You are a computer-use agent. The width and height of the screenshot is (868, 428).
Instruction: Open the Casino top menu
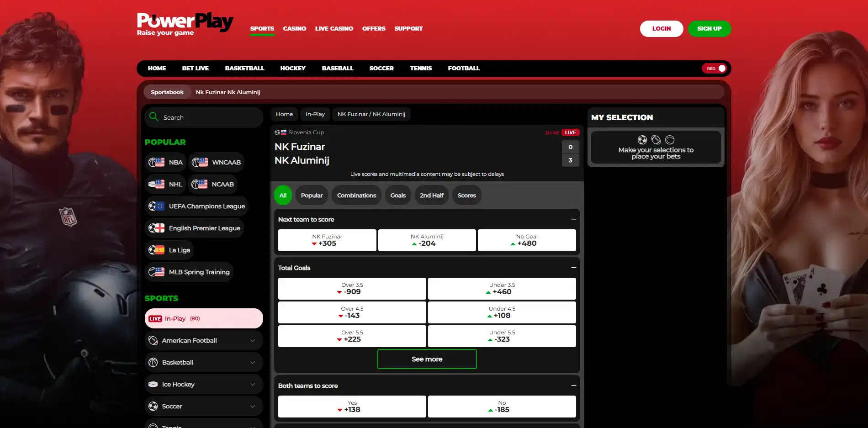pyautogui.click(x=295, y=28)
